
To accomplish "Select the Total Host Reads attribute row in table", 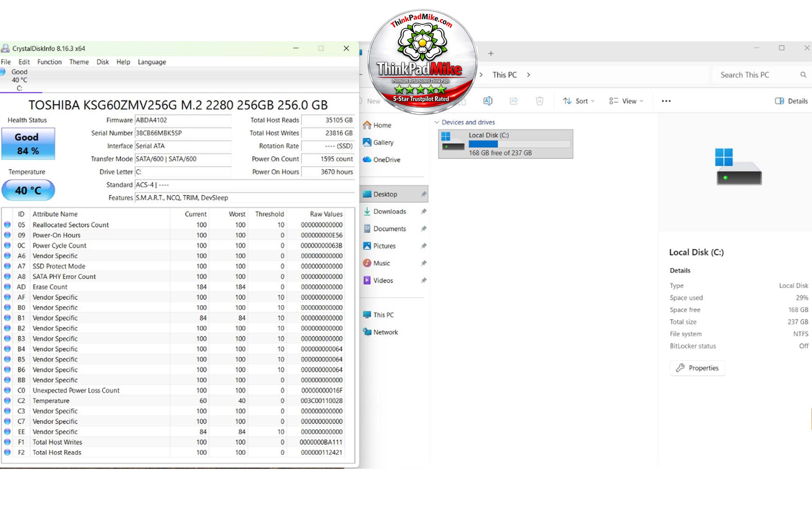I will (174, 453).
